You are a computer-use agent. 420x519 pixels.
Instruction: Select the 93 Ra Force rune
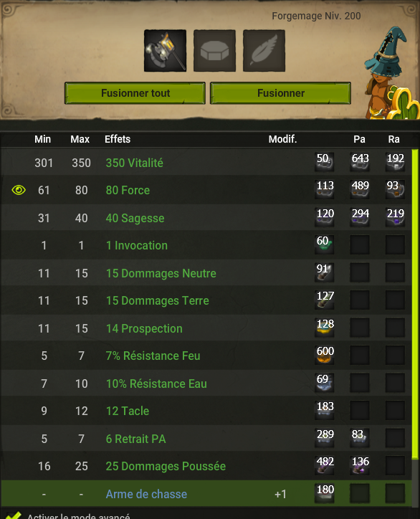395,189
